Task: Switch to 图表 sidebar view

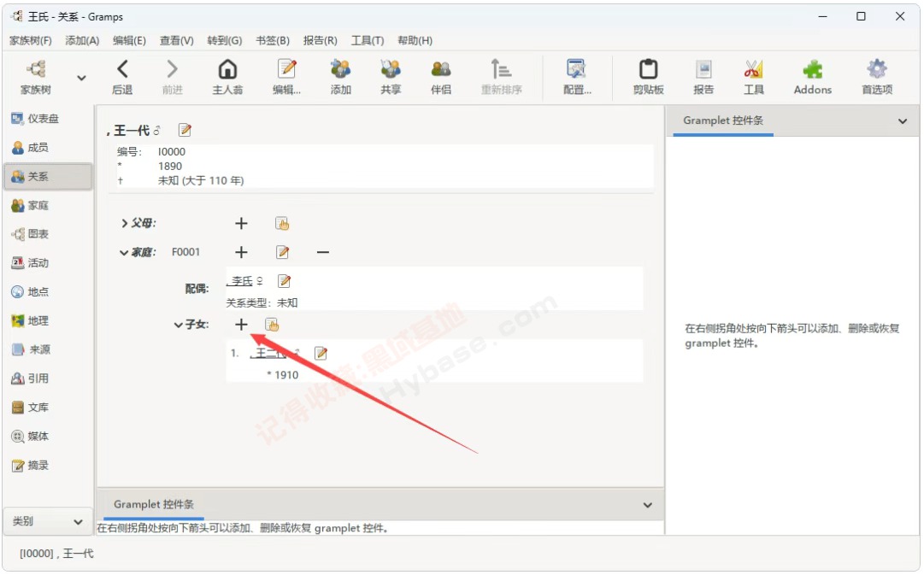Action: point(48,234)
